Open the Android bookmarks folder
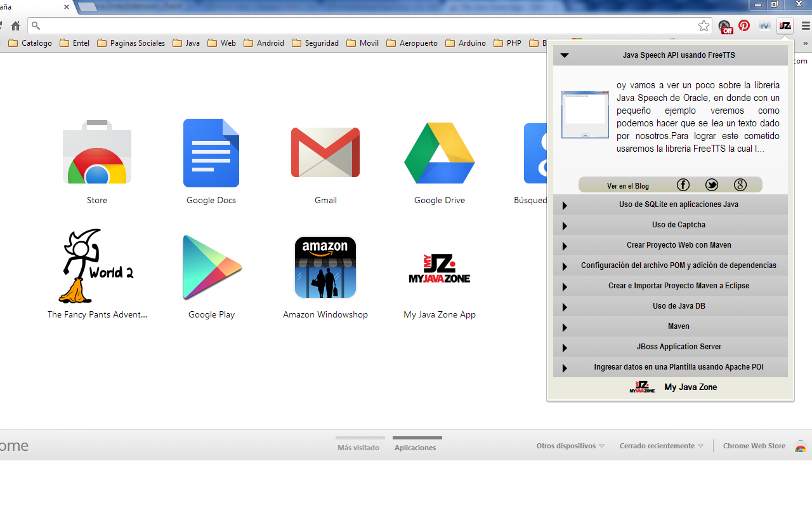 pos(264,43)
